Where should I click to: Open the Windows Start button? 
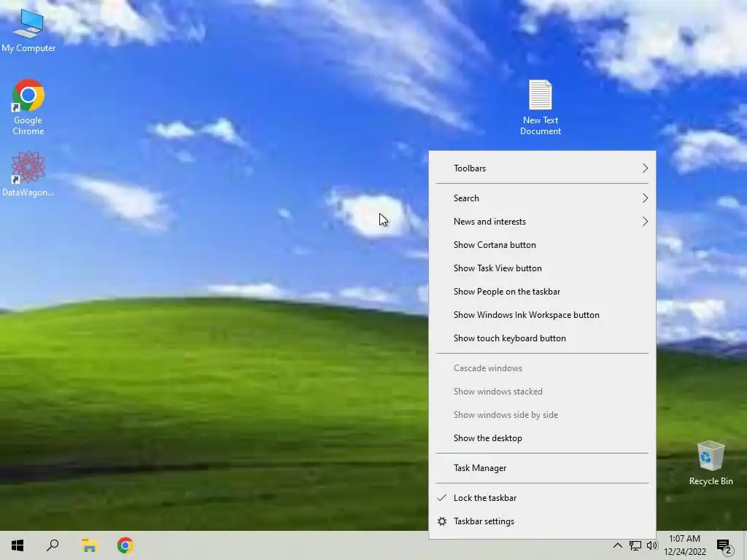tap(18, 545)
